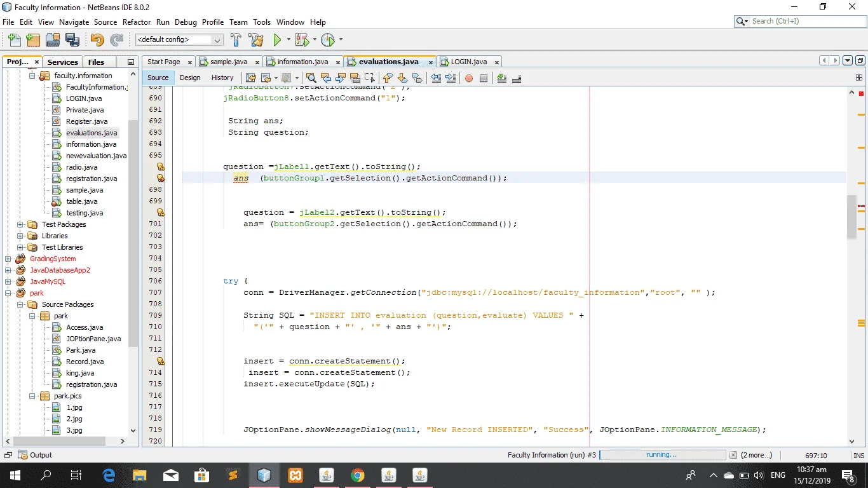The width and height of the screenshot is (868, 488).
Task: Open Sublime Text from the taskbar
Action: [233, 475]
